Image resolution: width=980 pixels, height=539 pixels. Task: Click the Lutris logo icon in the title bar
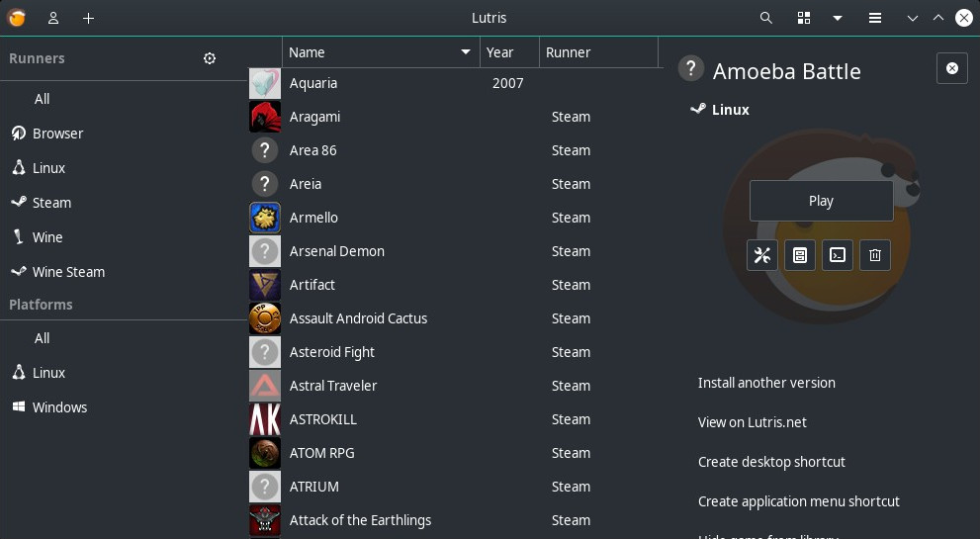(17, 18)
